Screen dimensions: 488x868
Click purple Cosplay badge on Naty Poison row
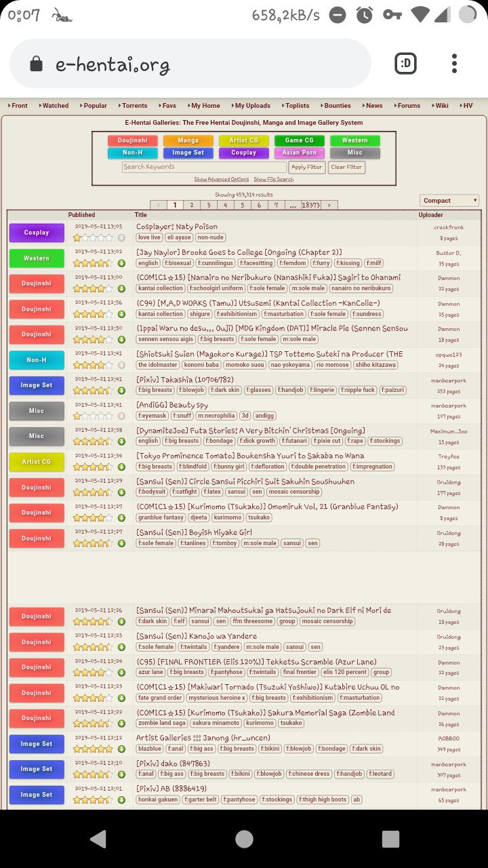click(x=37, y=233)
